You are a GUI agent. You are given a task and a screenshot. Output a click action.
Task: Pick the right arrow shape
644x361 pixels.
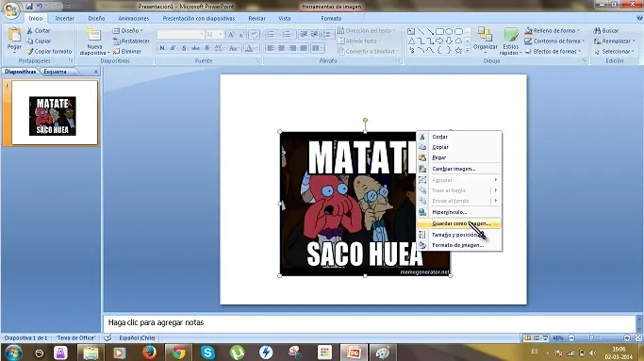(x=439, y=41)
